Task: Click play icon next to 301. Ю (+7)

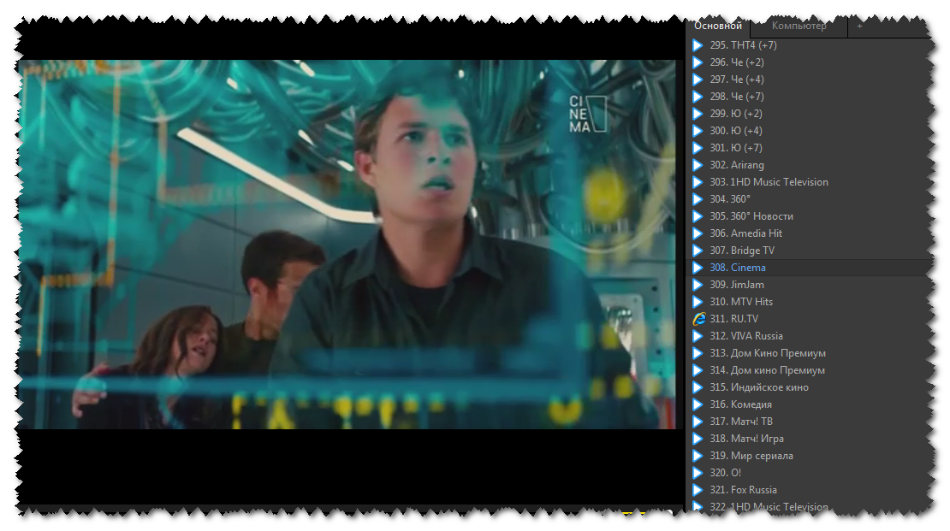Action: tap(698, 148)
